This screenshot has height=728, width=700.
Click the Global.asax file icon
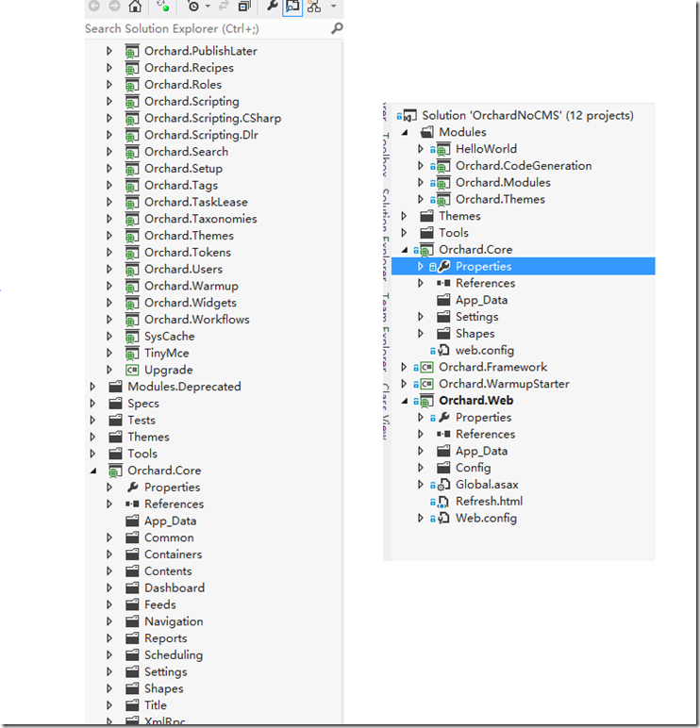tap(443, 485)
